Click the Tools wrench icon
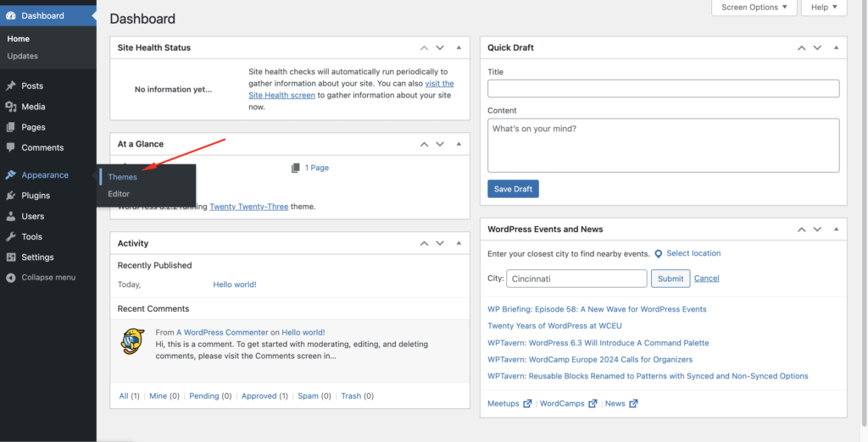This screenshot has width=868, height=442. (x=10, y=236)
